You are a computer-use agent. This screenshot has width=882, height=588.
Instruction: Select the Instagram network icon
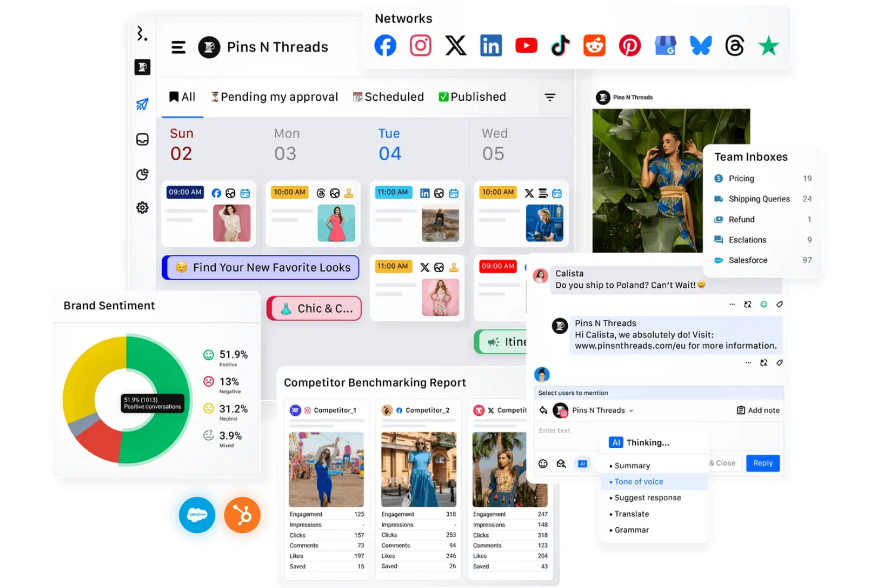click(420, 45)
